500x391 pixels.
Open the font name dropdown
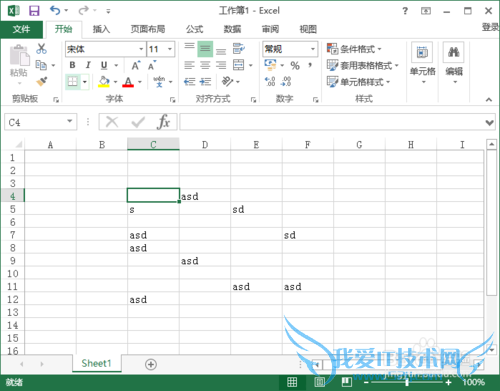click(141, 49)
